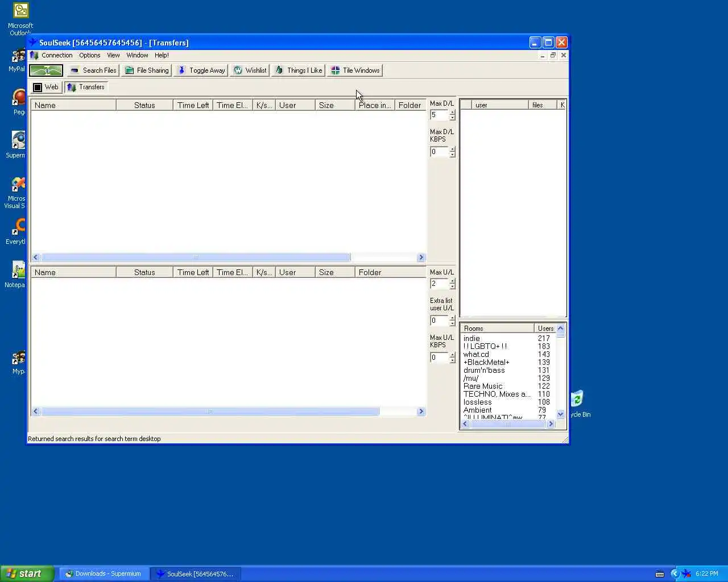Increase the Max D/L value
The width and height of the screenshot is (728, 582).
tap(452, 112)
